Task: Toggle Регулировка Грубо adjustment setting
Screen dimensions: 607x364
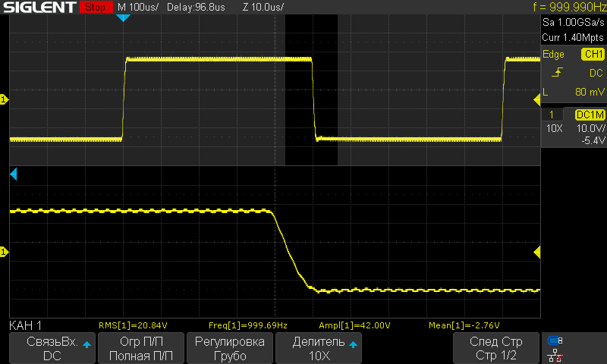Action: point(230,348)
